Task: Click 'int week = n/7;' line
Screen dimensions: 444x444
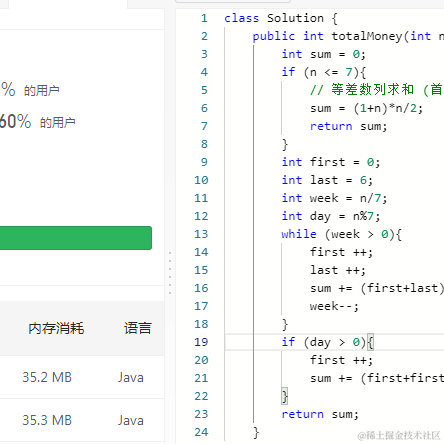Action: click(x=334, y=198)
